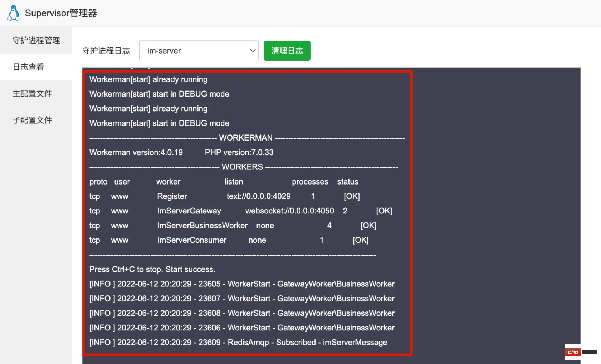Expand the im-server process dropdown
The height and width of the screenshot is (364, 601).
[199, 51]
